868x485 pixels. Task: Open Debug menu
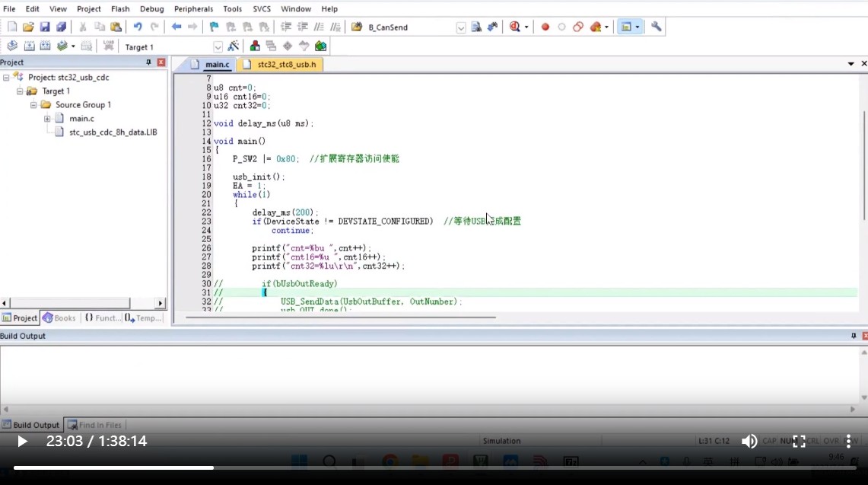pos(151,9)
